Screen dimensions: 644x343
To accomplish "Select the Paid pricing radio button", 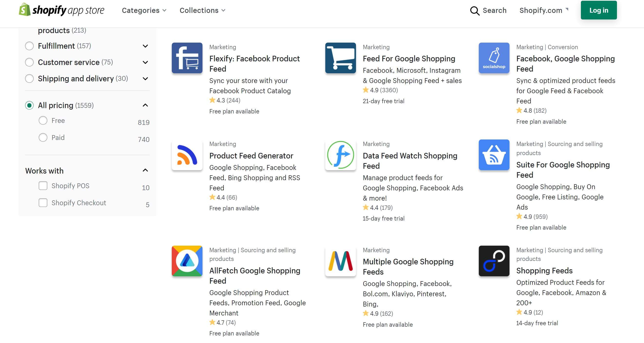I will click(43, 137).
